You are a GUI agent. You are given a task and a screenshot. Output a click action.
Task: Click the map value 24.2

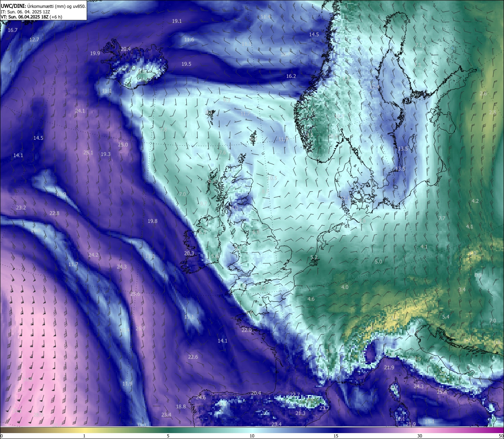(x=93, y=255)
